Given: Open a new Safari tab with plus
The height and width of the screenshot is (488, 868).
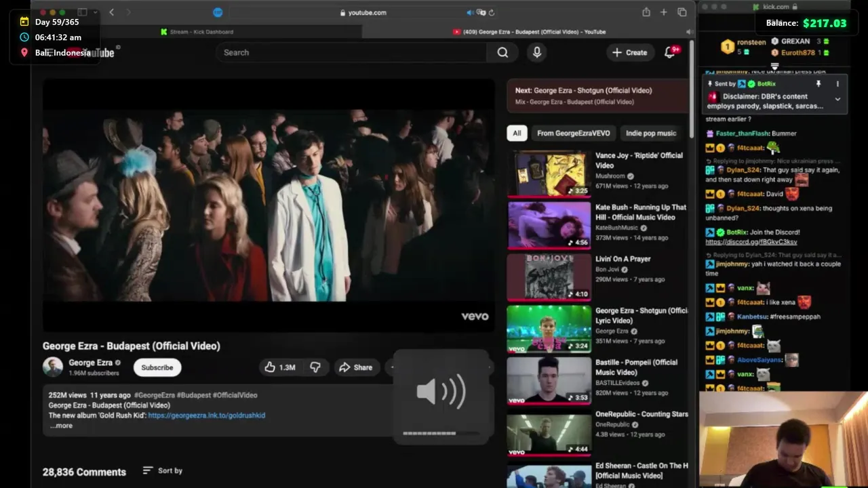Looking at the screenshot, I should pyautogui.click(x=664, y=12).
